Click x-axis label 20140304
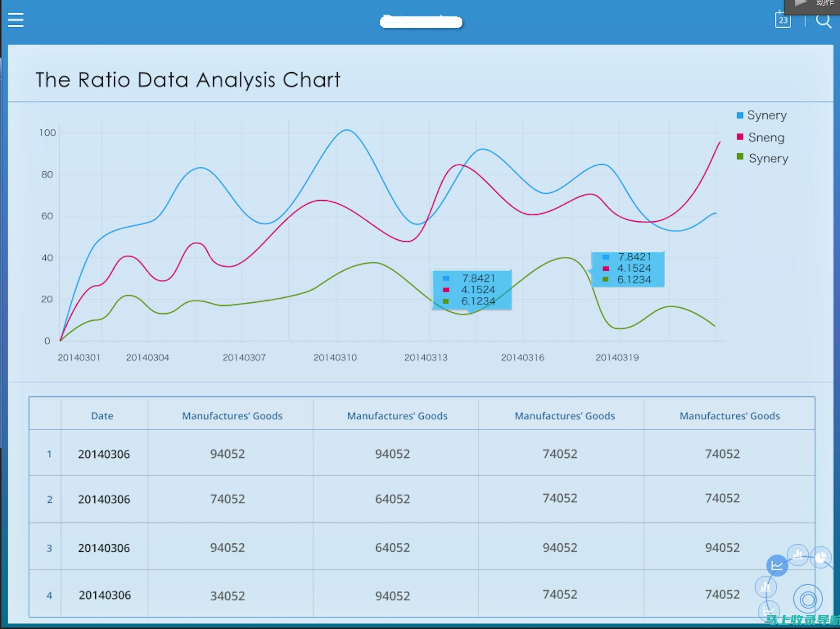 (x=147, y=357)
